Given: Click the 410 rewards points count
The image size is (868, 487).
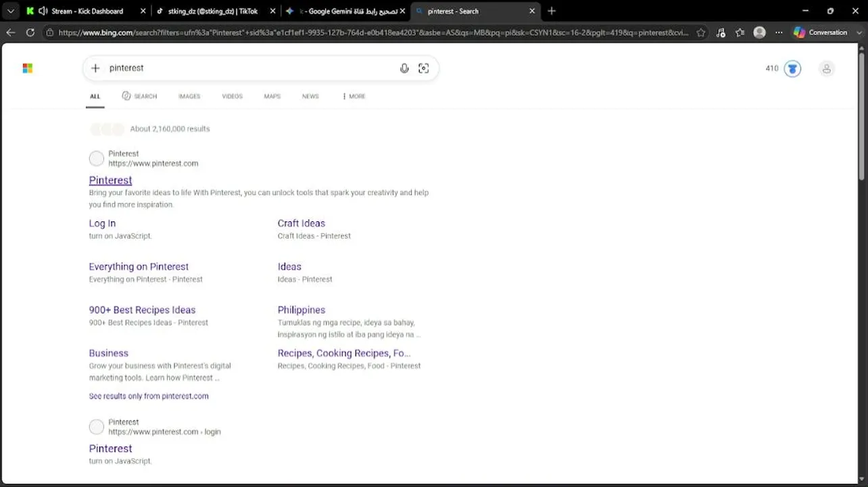Looking at the screenshot, I should pyautogui.click(x=771, y=68).
